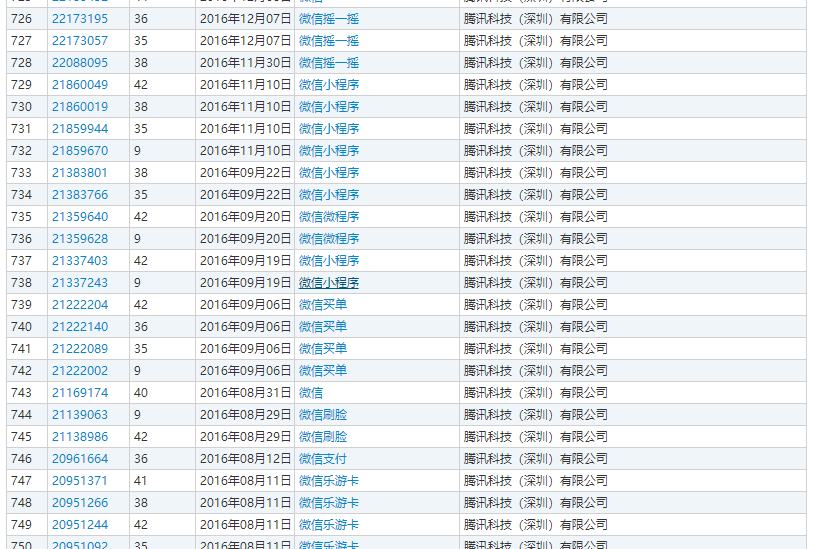Open 微信乐游卡 trademark link in row 748
Screen dimensions: 815x549
click(x=328, y=503)
